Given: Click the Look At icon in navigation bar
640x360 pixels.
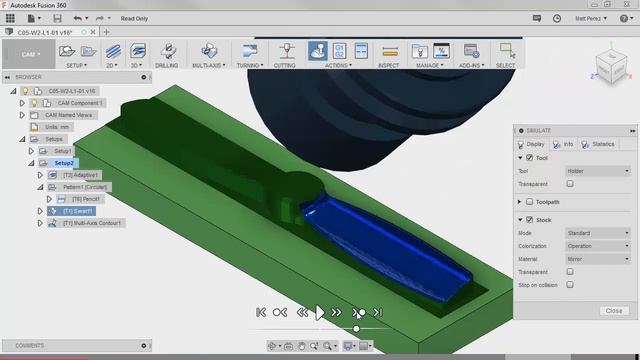Looking at the screenshot, I should 288,346.
